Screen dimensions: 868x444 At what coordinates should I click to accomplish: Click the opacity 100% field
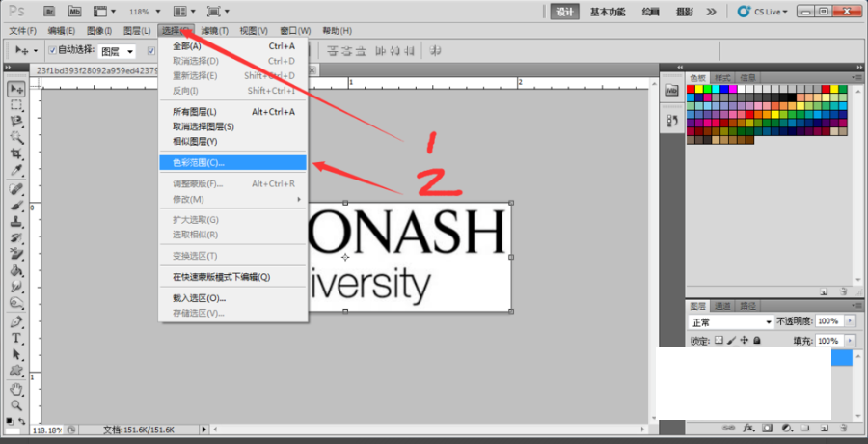point(829,321)
